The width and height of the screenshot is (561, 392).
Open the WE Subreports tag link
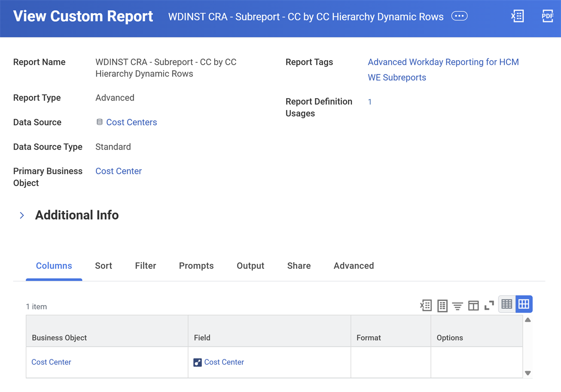[x=397, y=78]
